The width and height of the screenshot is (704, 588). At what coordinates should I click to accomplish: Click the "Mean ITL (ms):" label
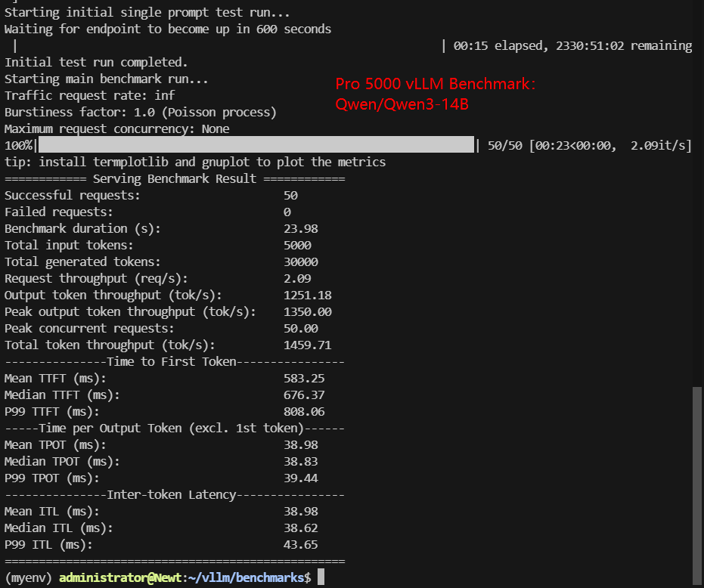coord(51,511)
